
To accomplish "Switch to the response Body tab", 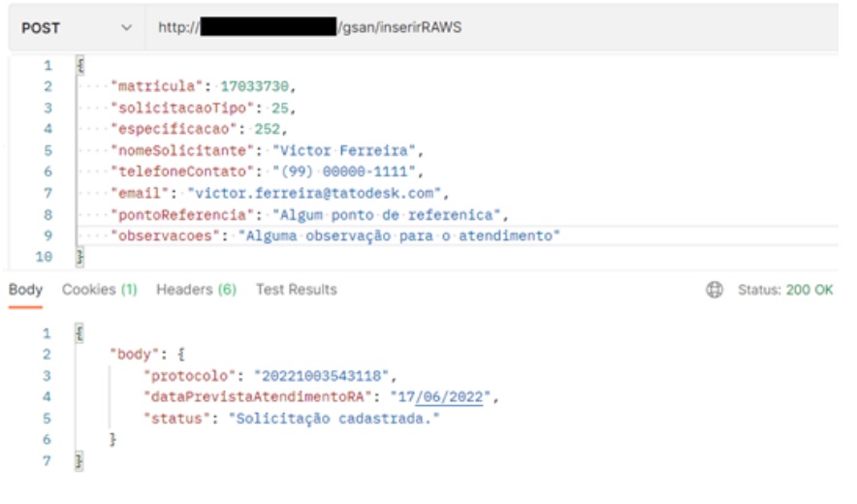I will (x=25, y=290).
